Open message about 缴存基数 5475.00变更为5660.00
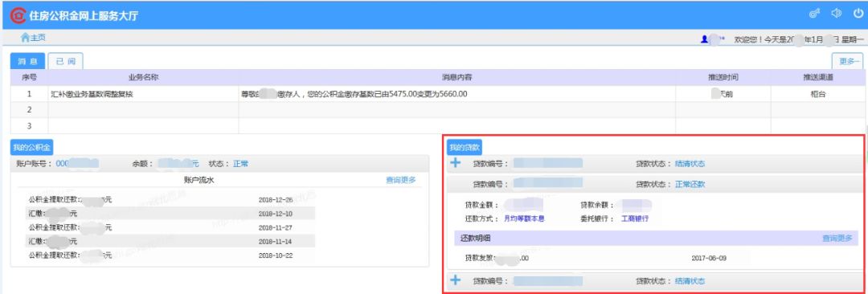 coord(354,94)
